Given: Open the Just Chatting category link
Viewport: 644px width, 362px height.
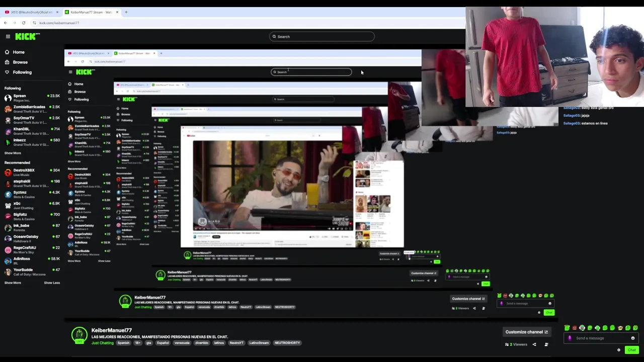Looking at the screenshot, I should click(x=103, y=343).
